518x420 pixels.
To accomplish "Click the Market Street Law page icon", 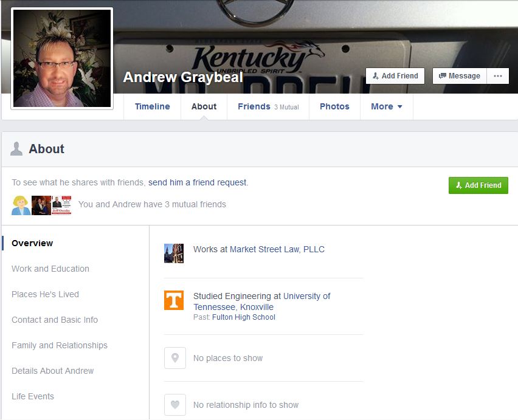I will pyautogui.click(x=174, y=253).
